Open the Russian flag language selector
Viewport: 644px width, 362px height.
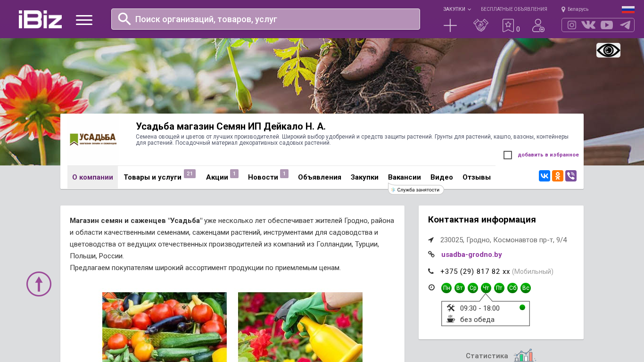pyautogui.click(x=628, y=9)
